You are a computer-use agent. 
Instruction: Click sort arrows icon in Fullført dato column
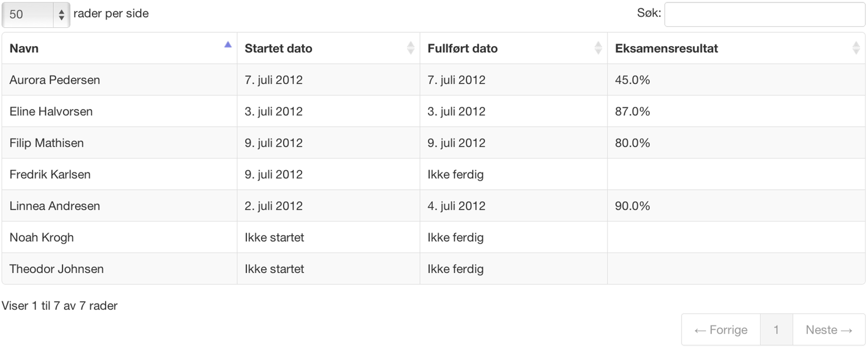[x=598, y=48]
